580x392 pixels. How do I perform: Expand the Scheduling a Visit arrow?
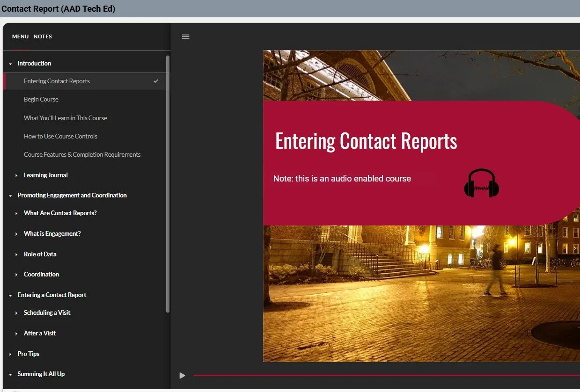(17, 313)
